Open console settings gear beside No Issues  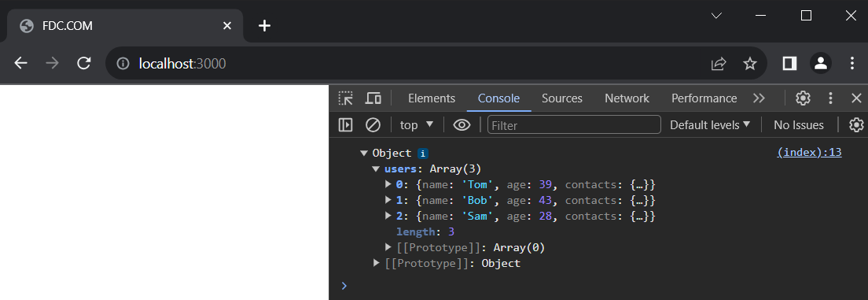coord(856,124)
